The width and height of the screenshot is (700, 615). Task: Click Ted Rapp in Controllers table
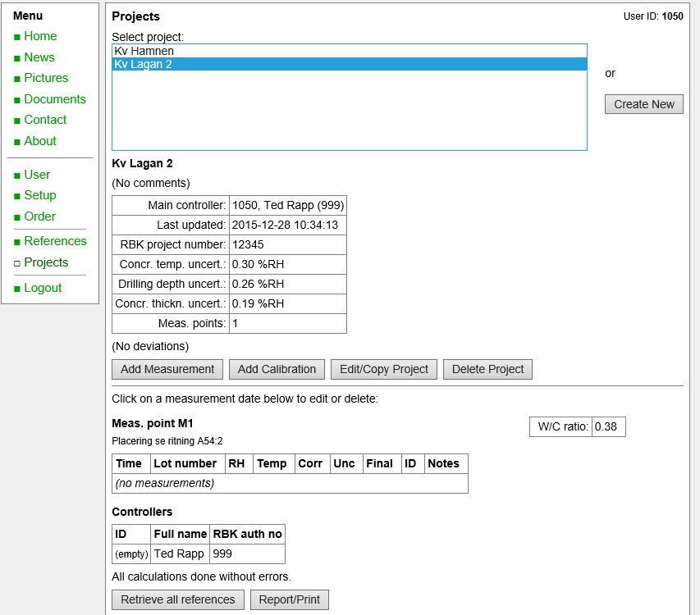pos(179,553)
